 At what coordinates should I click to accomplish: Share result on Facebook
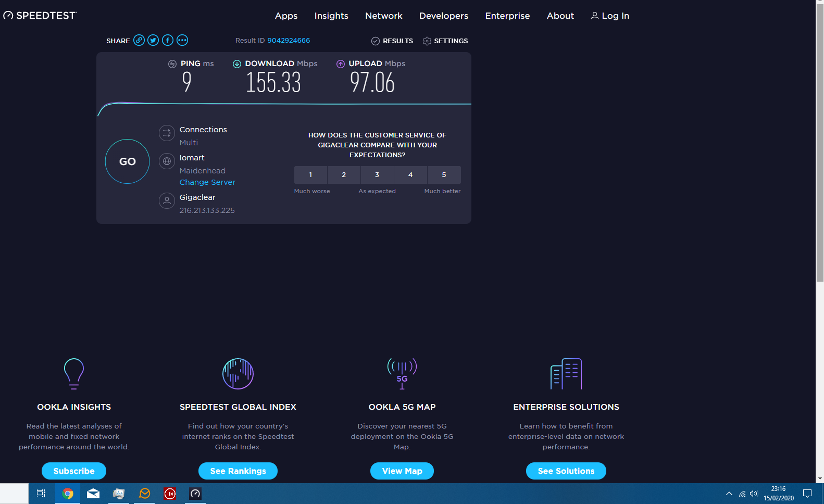coord(168,40)
